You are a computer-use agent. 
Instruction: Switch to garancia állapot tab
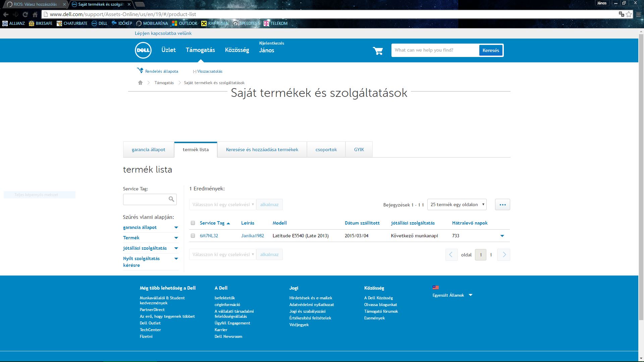tap(149, 149)
